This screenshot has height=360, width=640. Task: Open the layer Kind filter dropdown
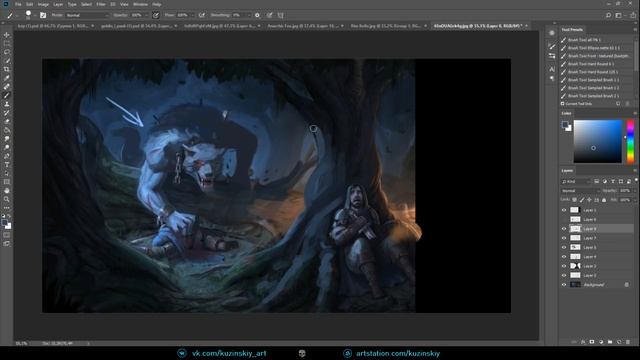pos(576,181)
